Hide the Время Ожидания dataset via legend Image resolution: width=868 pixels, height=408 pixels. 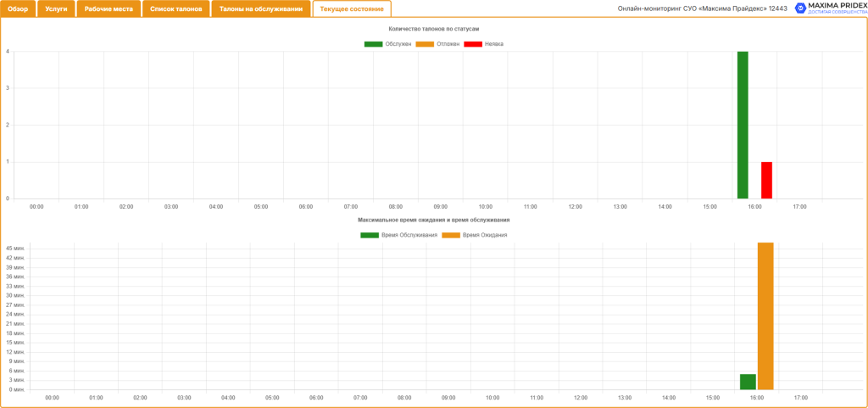pyautogui.click(x=451, y=235)
